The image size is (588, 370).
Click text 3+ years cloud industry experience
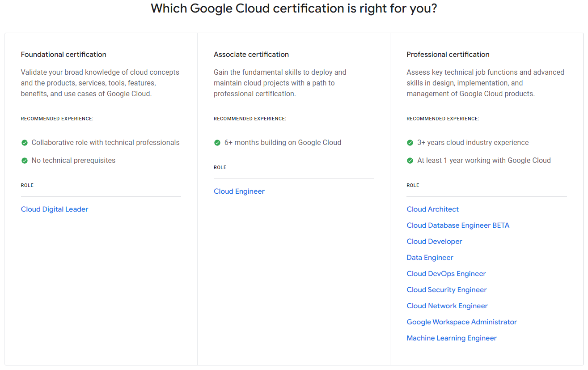pyautogui.click(x=473, y=142)
